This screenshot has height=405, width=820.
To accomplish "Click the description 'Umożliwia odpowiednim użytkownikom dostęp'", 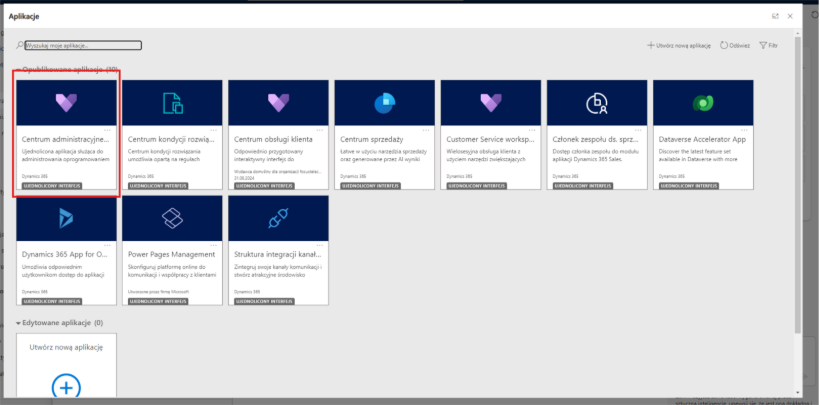I will click(63, 271).
